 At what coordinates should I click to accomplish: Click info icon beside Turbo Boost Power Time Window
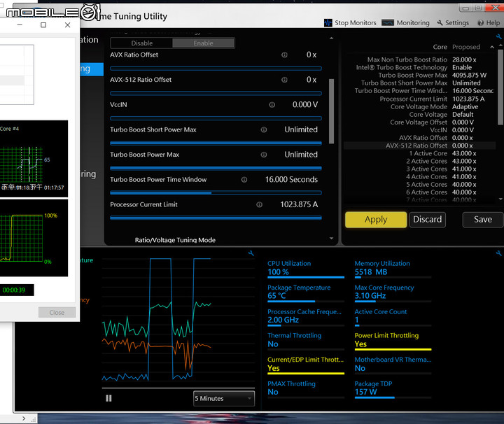pyautogui.click(x=244, y=180)
